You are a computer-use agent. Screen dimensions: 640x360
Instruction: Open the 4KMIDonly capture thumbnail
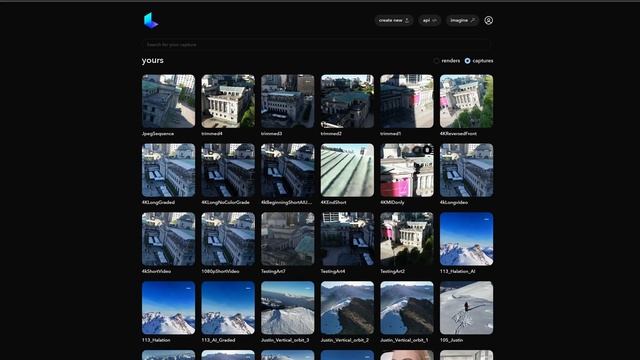click(x=407, y=170)
